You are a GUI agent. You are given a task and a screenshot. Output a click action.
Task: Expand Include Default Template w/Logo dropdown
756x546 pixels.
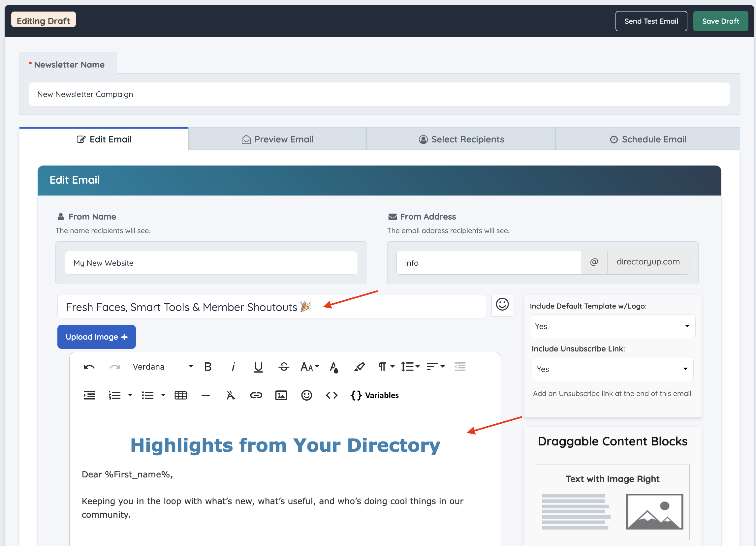click(612, 326)
